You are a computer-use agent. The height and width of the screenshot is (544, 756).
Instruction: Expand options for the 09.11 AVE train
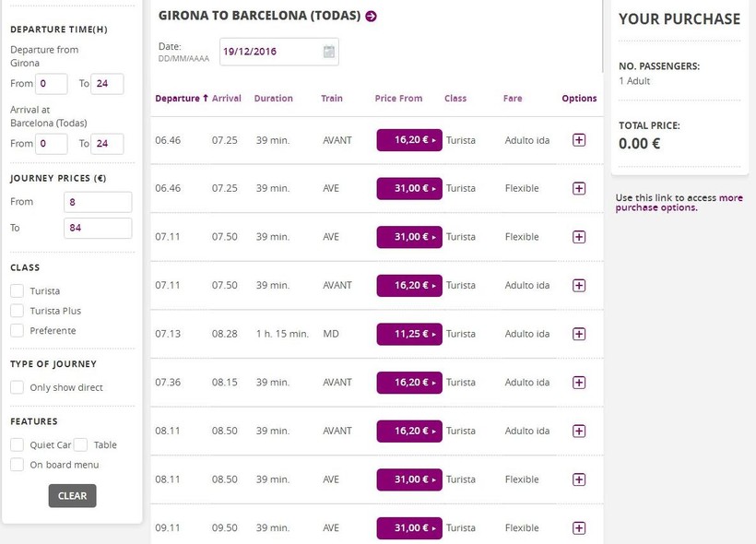pos(579,528)
